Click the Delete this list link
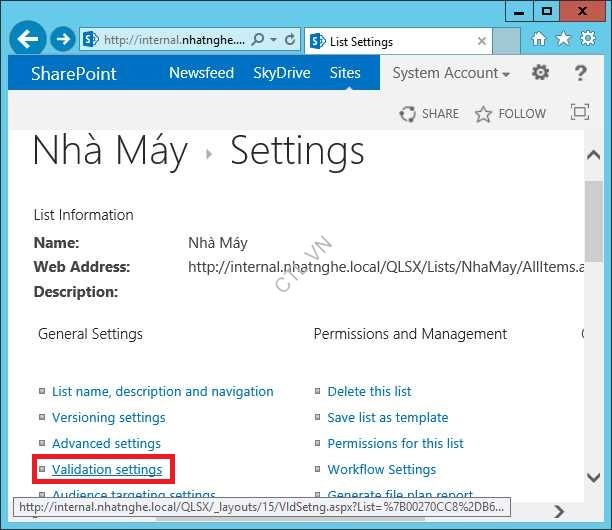Viewport: 612px width, 530px height. click(369, 391)
